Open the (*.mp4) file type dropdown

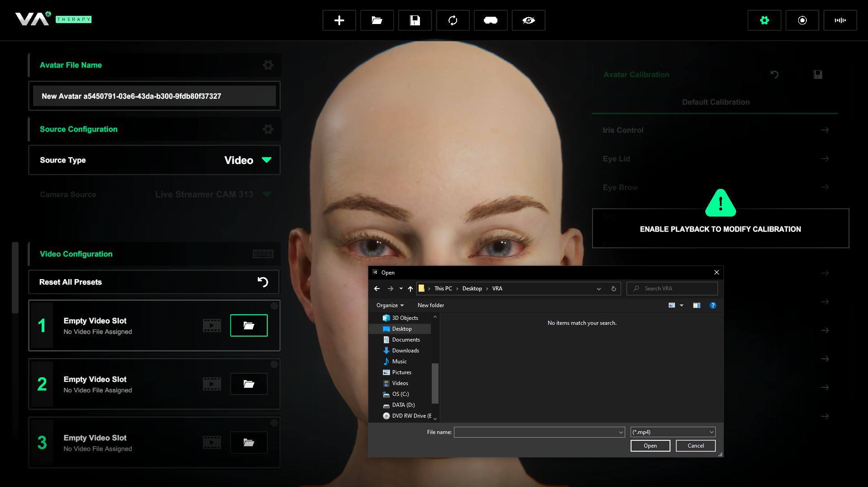click(x=673, y=432)
